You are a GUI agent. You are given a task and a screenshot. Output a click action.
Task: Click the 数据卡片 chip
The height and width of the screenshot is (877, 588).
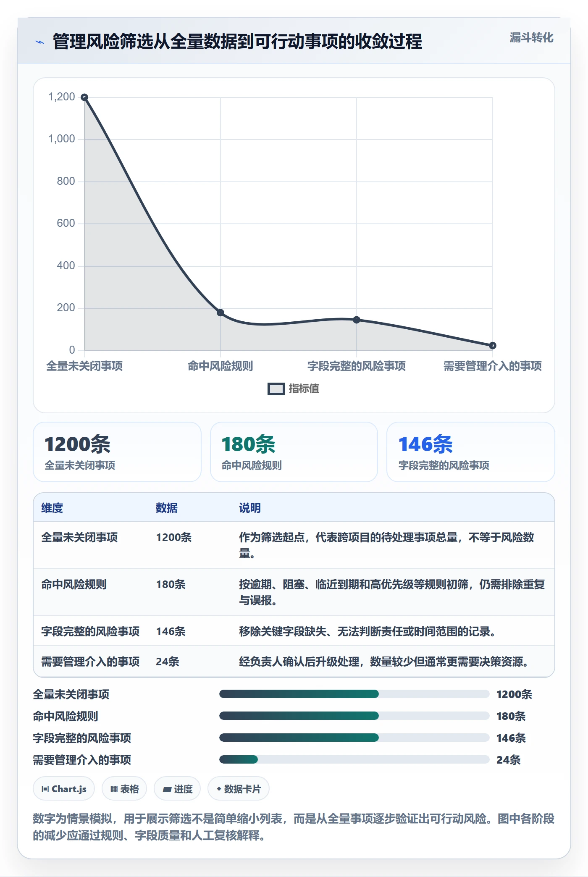click(x=239, y=789)
